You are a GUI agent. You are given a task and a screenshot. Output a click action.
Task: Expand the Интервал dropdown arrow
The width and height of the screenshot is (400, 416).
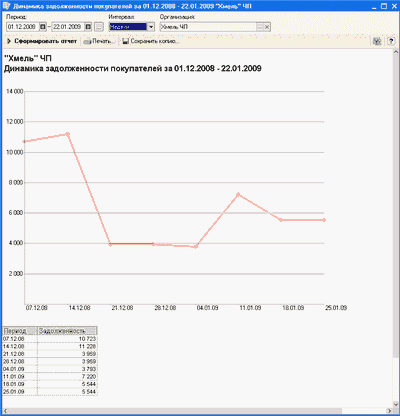click(x=151, y=27)
